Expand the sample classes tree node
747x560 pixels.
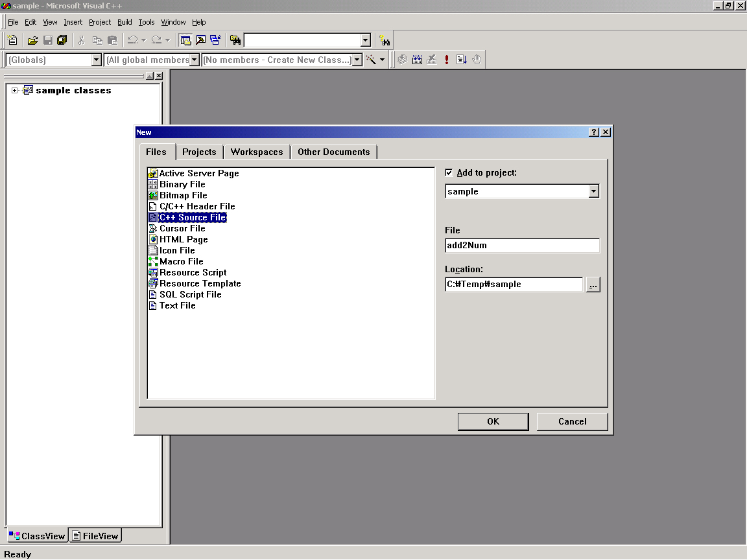coord(15,91)
